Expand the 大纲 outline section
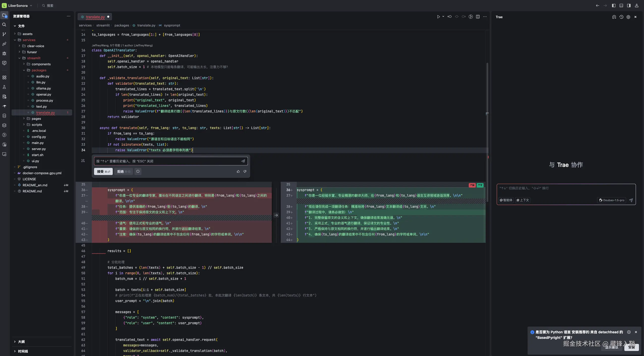The height and width of the screenshot is (356, 644). (x=21, y=342)
